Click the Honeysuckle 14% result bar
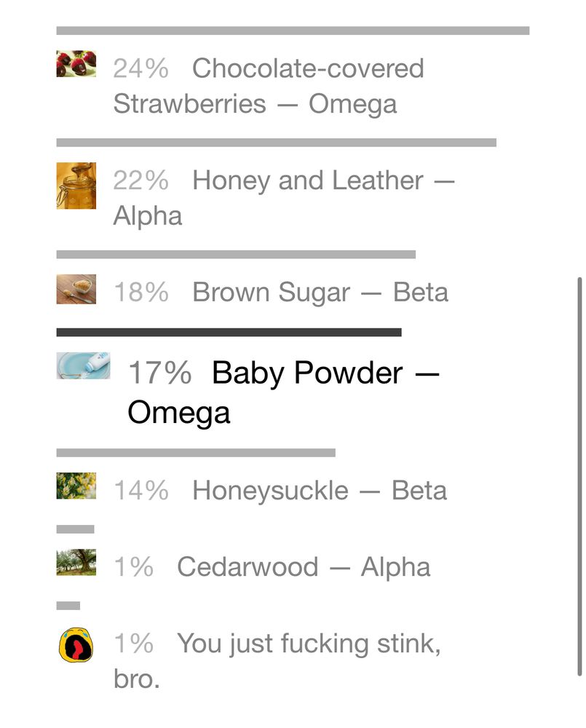This screenshot has width=586, height=728. point(196,453)
